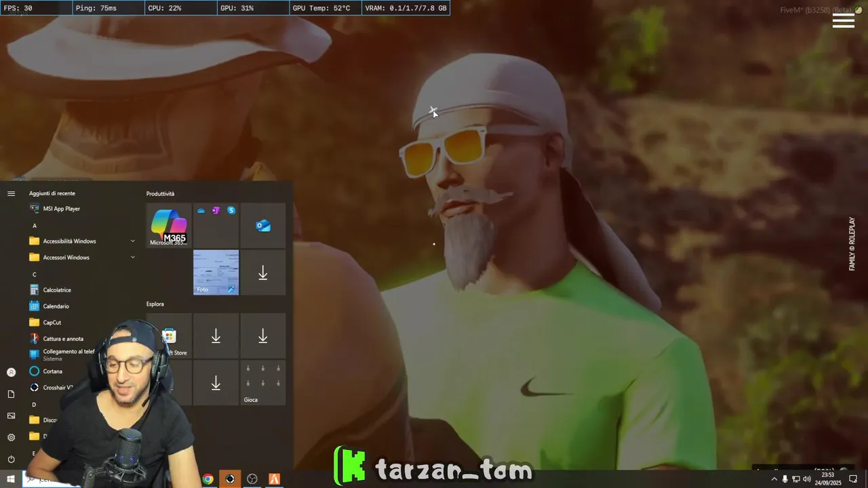Click the microphone tray icon

point(785,479)
